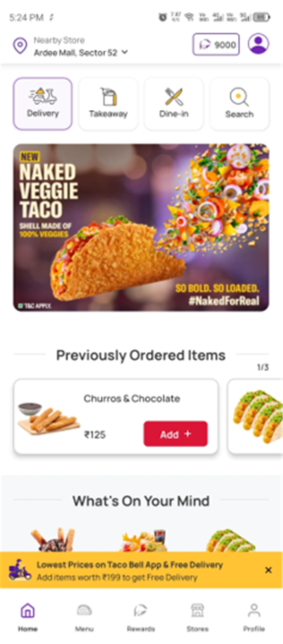Go to the Home tab
The height and width of the screenshot is (644, 283).
coord(28,617)
